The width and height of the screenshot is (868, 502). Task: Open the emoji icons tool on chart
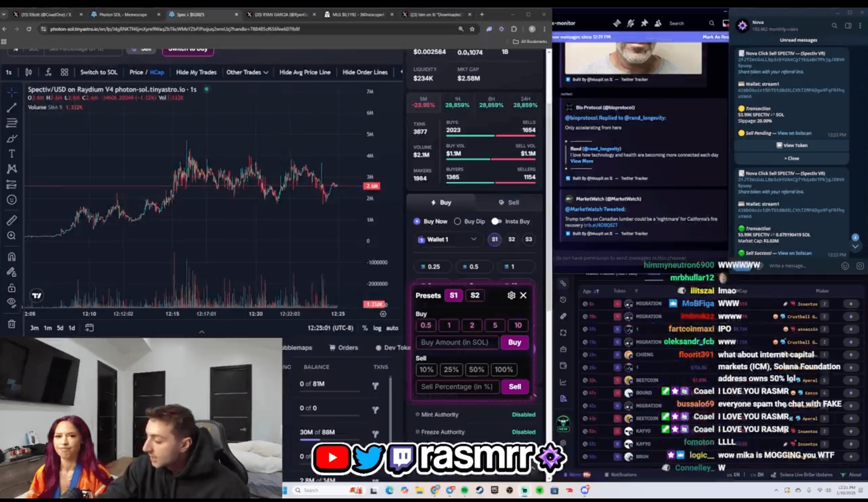[11, 200]
